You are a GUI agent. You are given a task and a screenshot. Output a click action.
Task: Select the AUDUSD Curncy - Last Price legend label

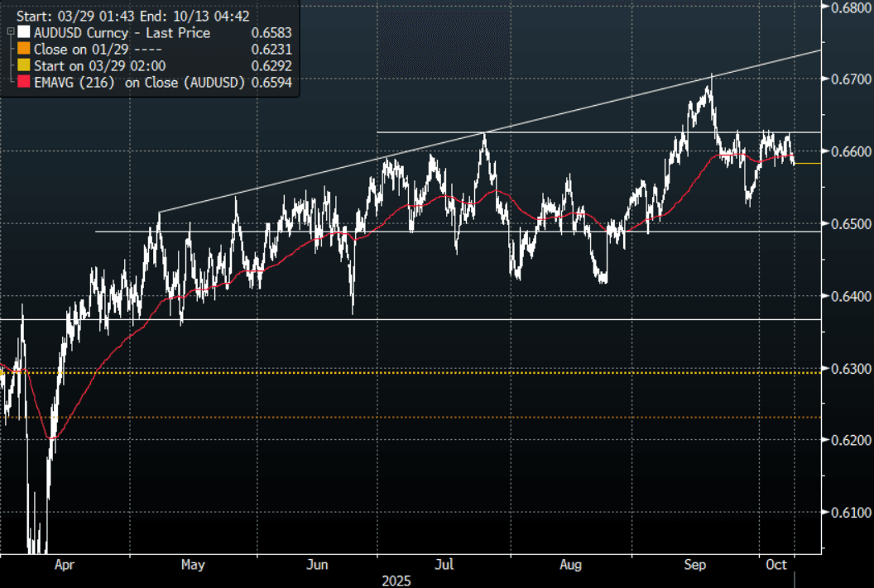coord(122,33)
